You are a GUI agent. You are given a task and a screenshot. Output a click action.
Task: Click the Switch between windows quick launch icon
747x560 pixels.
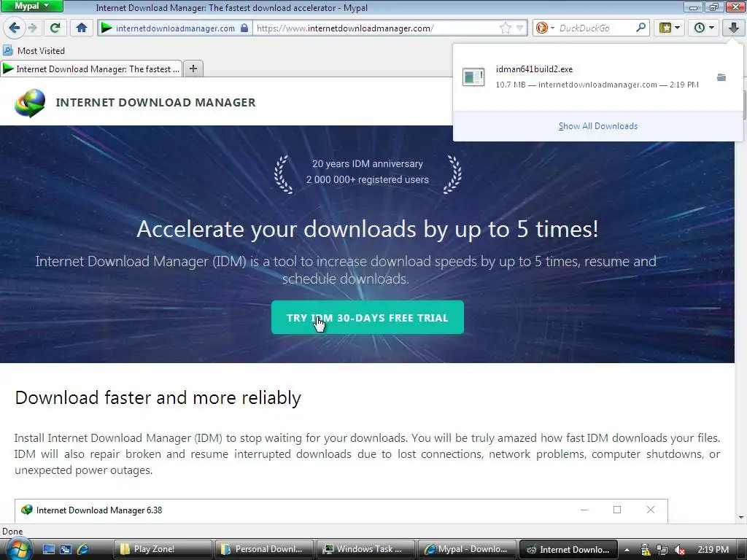pyautogui.click(x=66, y=550)
